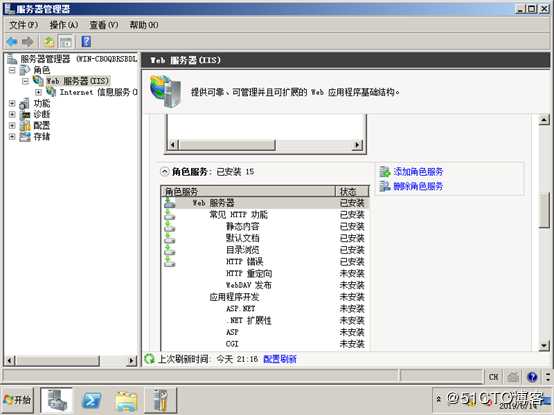This screenshot has height=415, width=554.
Task: Select the 常见 HTTP 功能 row
Action: [265, 215]
